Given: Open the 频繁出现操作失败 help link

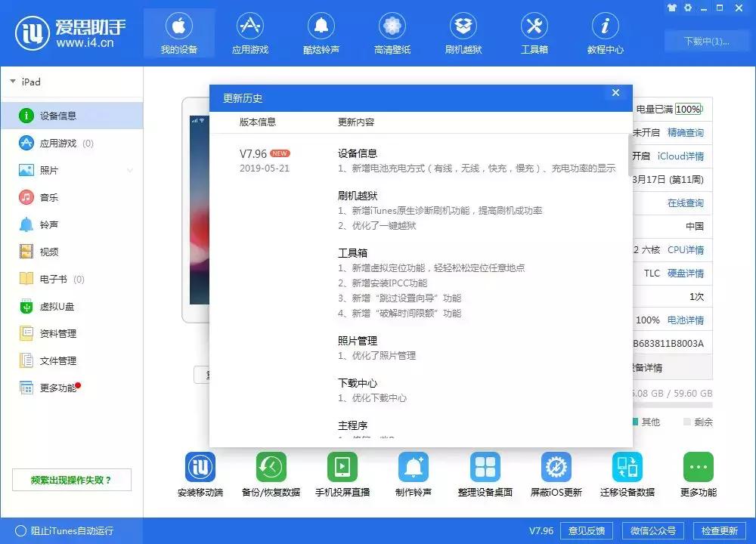Looking at the screenshot, I should 72,480.
